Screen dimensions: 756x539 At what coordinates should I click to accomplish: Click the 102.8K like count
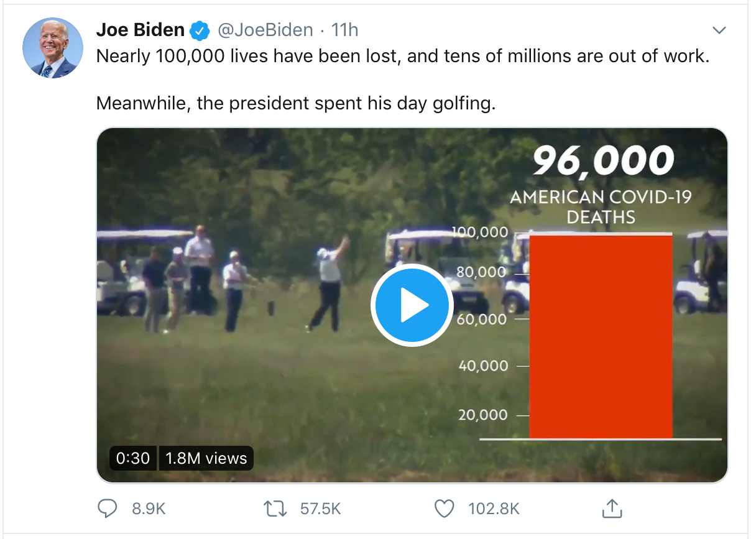[494, 509]
